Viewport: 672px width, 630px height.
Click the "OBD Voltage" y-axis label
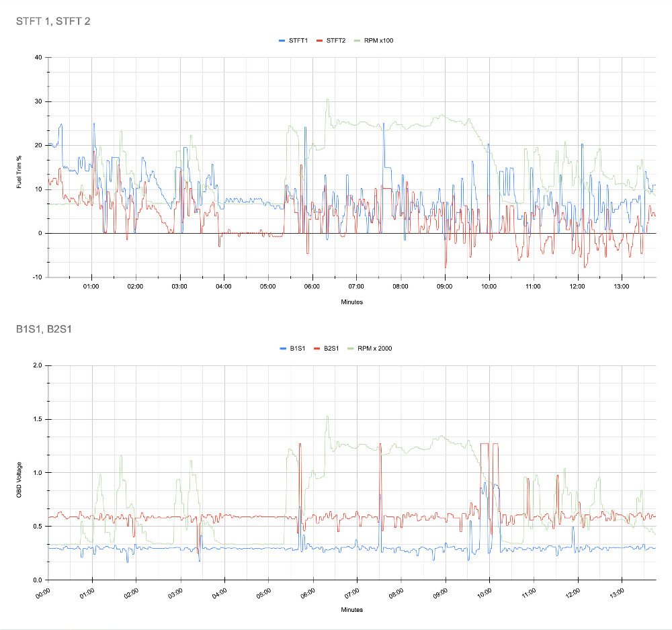[x=19, y=472]
